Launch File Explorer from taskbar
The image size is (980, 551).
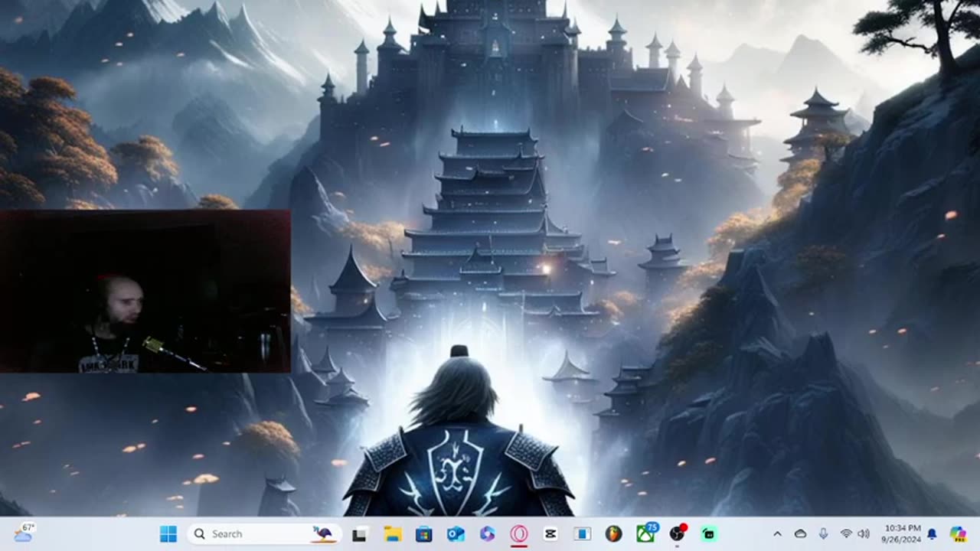[393, 534]
